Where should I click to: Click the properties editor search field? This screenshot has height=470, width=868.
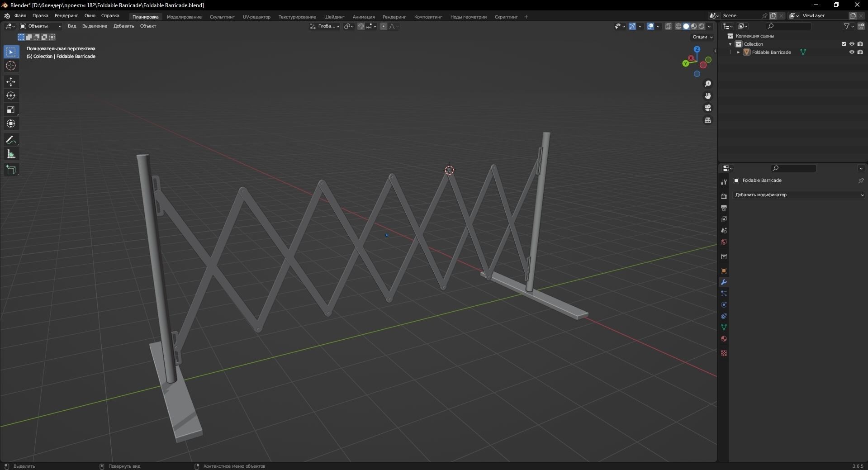[x=793, y=168]
